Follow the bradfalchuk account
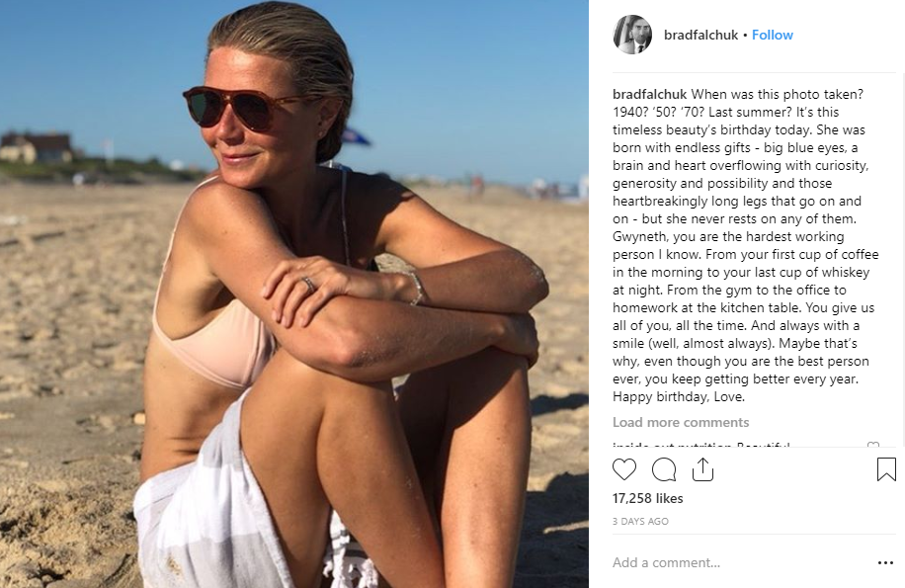 pyautogui.click(x=773, y=36)
